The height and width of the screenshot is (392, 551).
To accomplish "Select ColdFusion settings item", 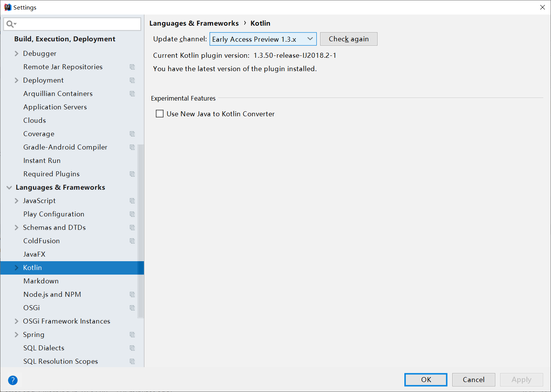I will pyautogui.click(x=41, y=241).
